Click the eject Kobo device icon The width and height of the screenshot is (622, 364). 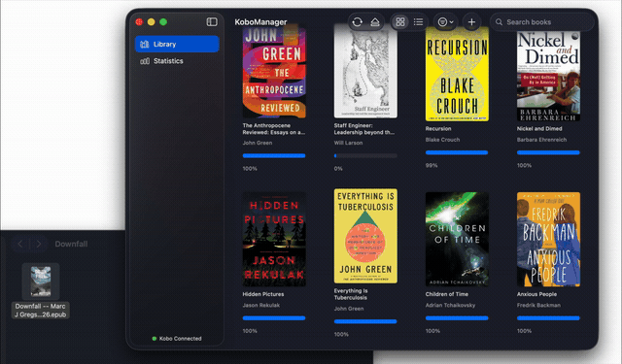(x=375, y=22)
